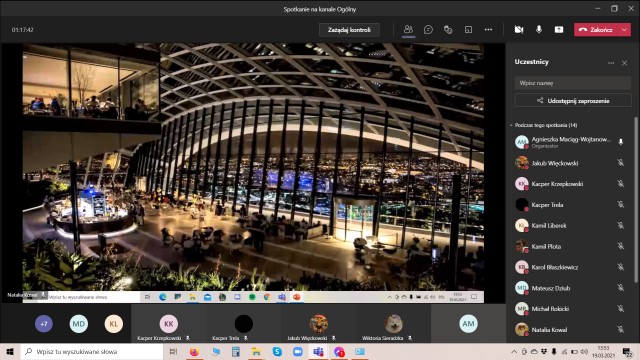The height and width of the screenshot is (360, 640).
Task: Click the Wpisz nazwę input field
Action: pos(572,83)
